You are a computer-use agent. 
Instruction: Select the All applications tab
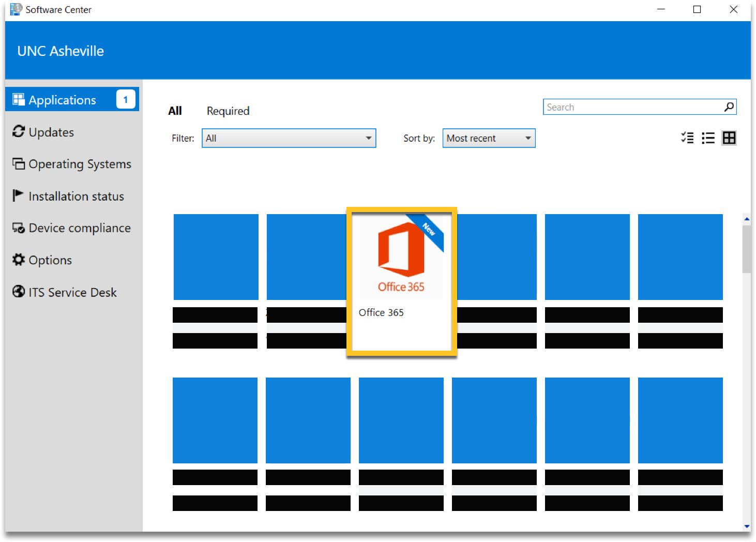[x=175, y=111]
